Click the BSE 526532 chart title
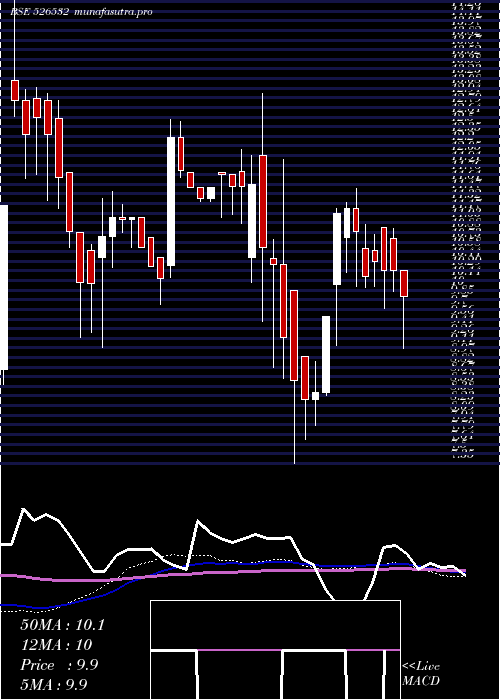 click(x=81, y=12)
